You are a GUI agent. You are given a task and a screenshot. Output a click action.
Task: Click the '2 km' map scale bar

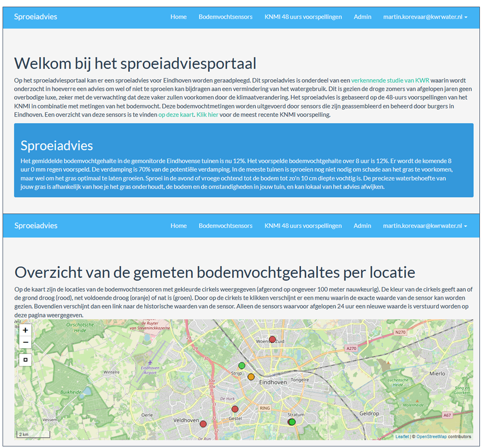click(x=33, y=434)
